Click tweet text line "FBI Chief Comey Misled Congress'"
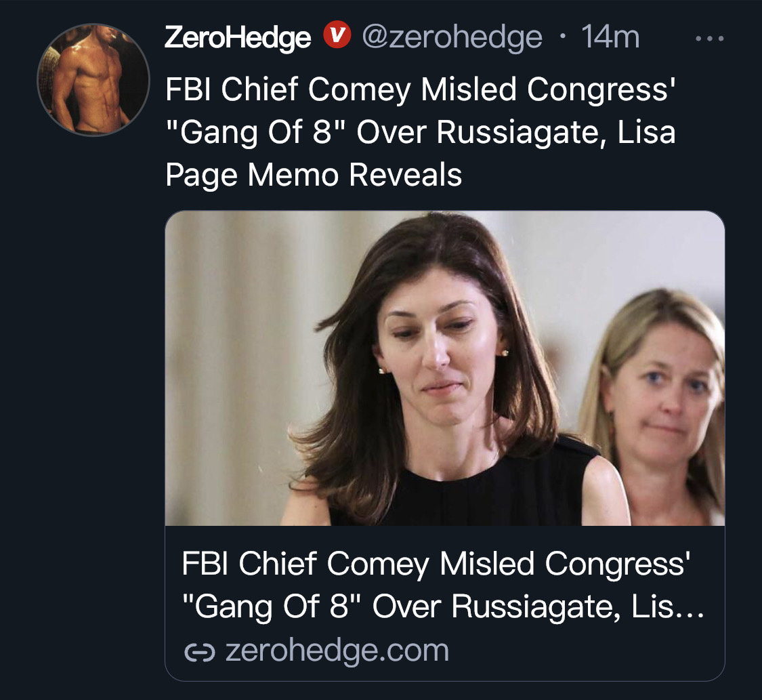Viewport: 762px width, 700px height. pos(421,90)
